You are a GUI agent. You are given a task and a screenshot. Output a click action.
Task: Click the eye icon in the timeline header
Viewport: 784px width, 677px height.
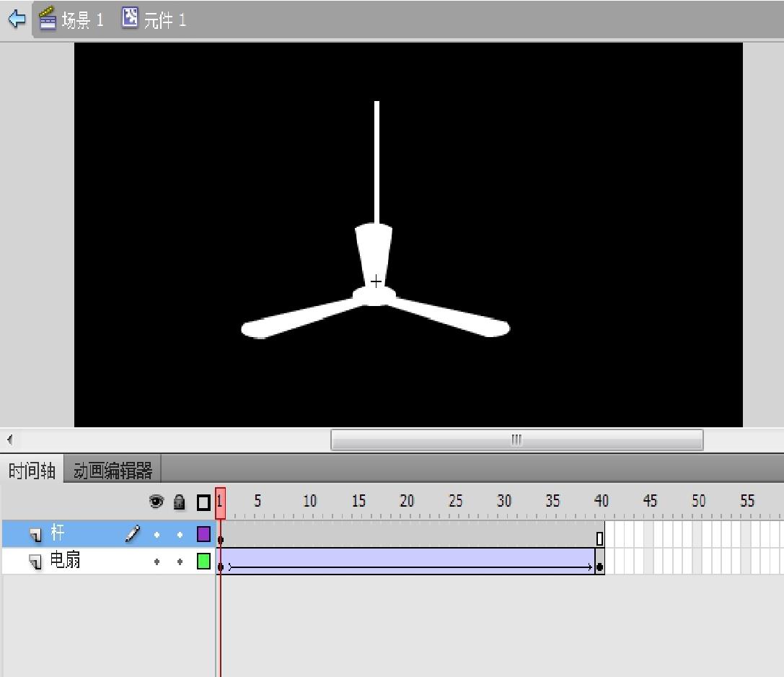coord(157,502)
